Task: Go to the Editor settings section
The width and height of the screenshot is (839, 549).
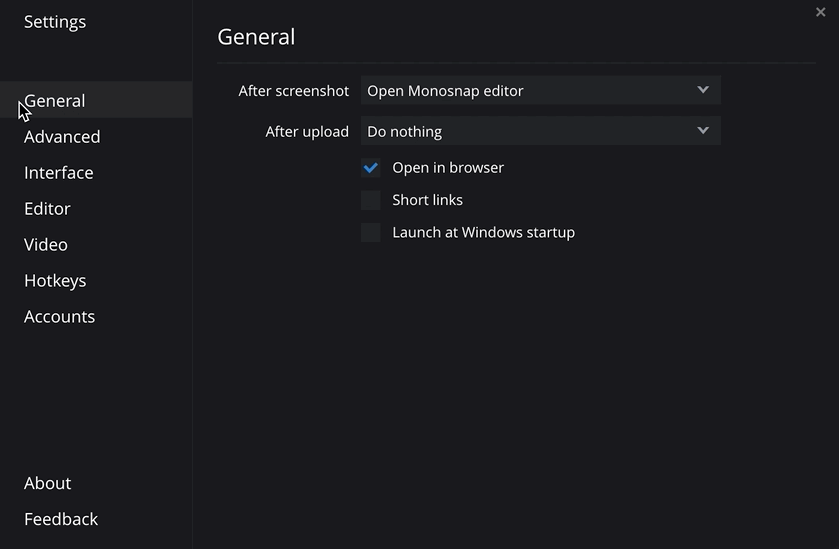Action: tap(47, 209)
